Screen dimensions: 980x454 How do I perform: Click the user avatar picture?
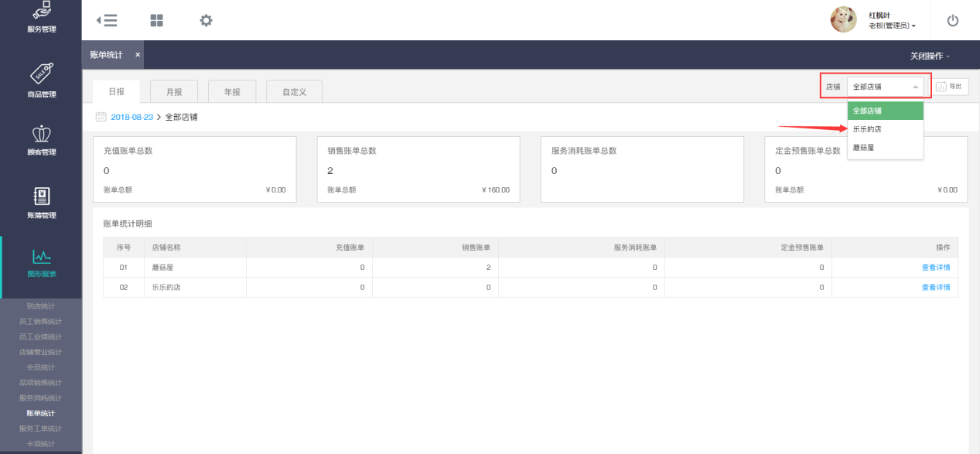(843, 20)
